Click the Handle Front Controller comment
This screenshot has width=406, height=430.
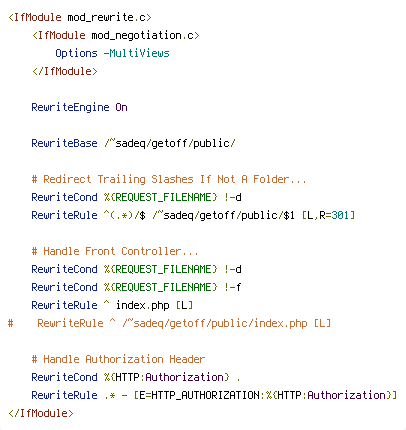(115, 251)
